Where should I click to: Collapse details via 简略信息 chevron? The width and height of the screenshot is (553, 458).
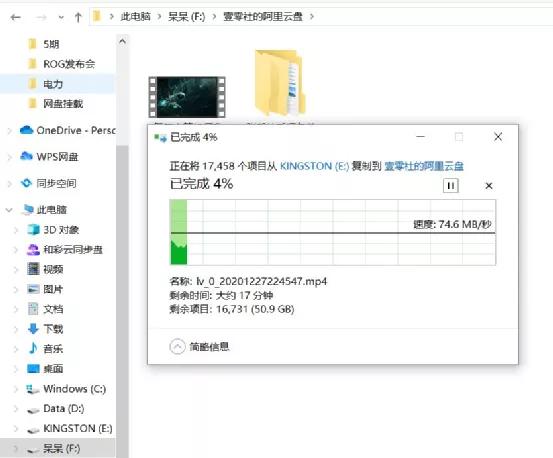click(177, 347)
